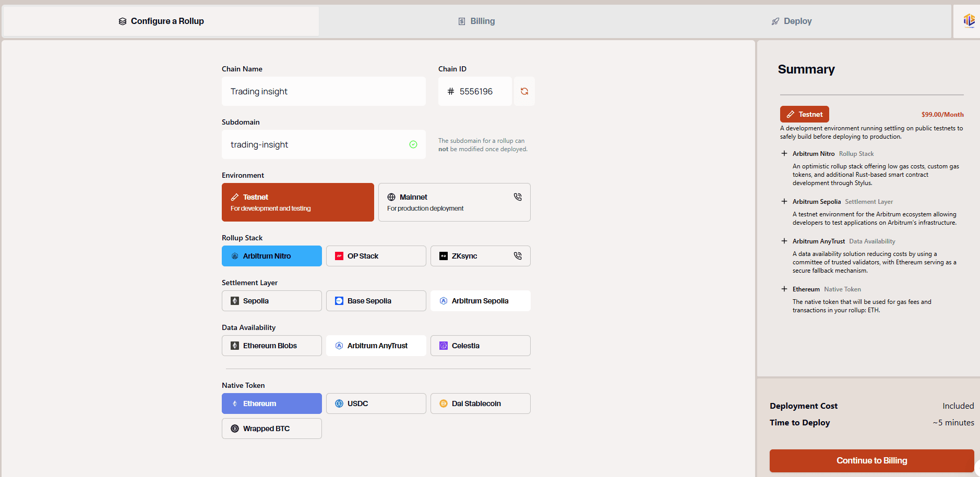Select Mainnet environment option
This screenshot has width=980, height=477.
point(455,202)
